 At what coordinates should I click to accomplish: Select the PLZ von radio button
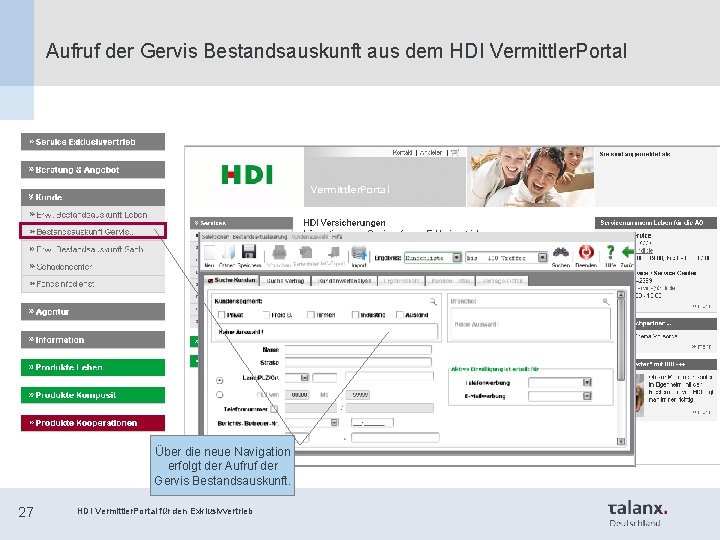[219, 394]
